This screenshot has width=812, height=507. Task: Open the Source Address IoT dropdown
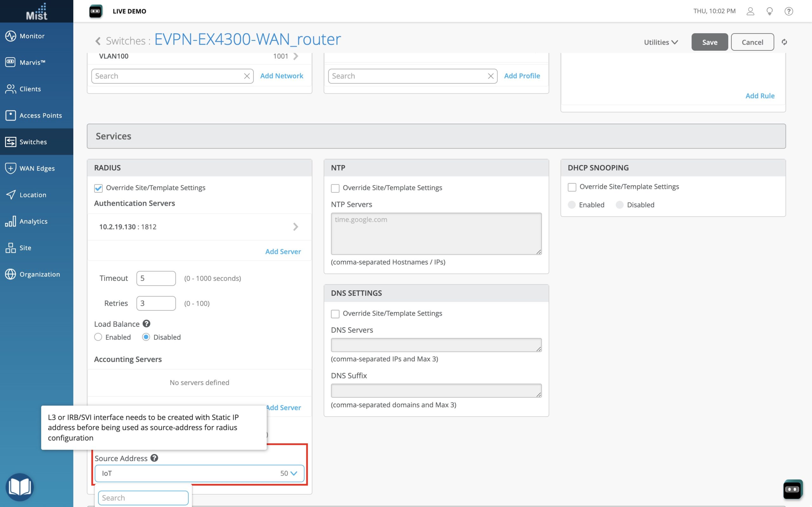click(199, 473)
